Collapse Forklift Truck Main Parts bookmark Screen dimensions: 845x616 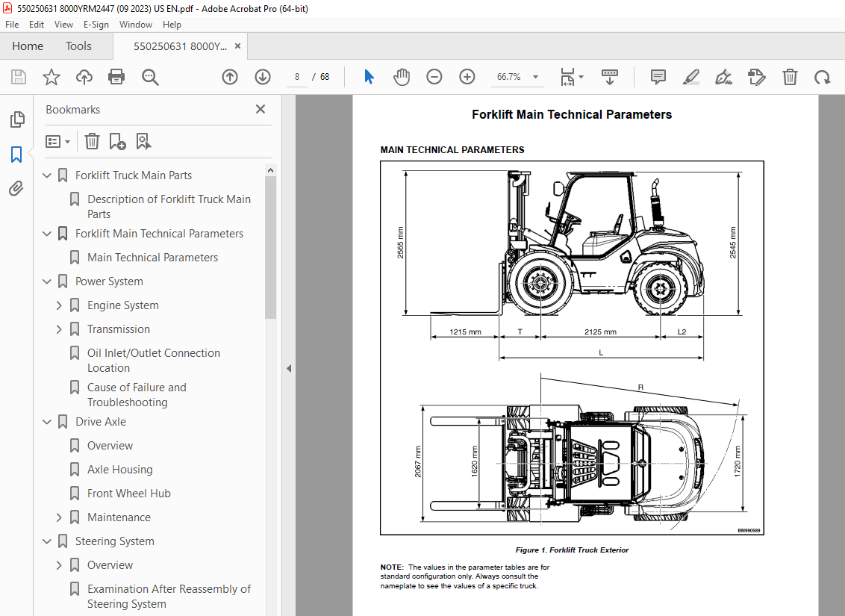[x=47, y=175]
